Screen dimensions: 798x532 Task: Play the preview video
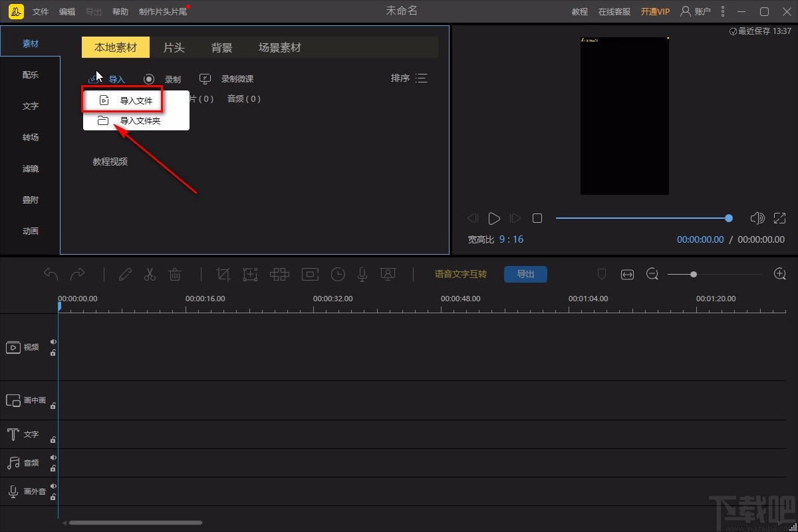coord(494,218)
